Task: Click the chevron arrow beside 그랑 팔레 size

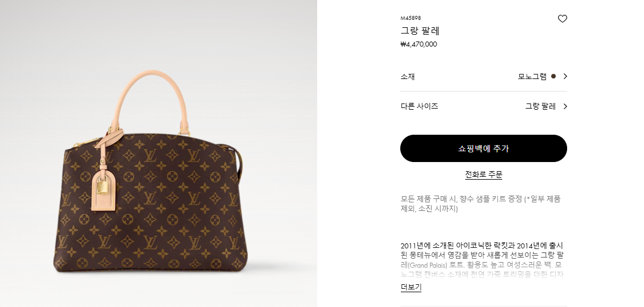Action: click(x=565, y=106)
